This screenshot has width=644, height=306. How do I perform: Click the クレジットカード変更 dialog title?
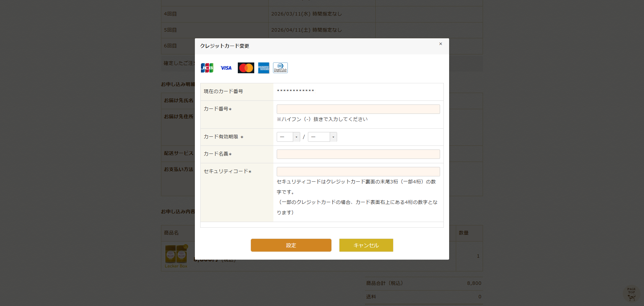coord(224,46)
